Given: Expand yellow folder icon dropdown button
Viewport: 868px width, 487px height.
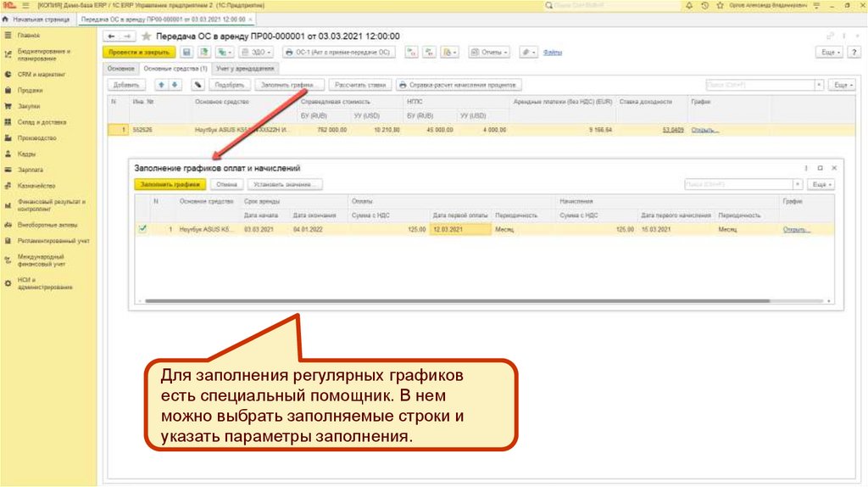Looking at the screenshot, I should pyautogui.click(x=449, y=52).
